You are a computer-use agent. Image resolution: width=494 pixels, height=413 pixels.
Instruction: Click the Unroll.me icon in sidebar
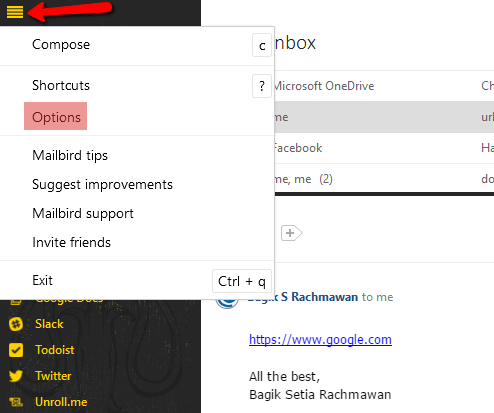16,402
